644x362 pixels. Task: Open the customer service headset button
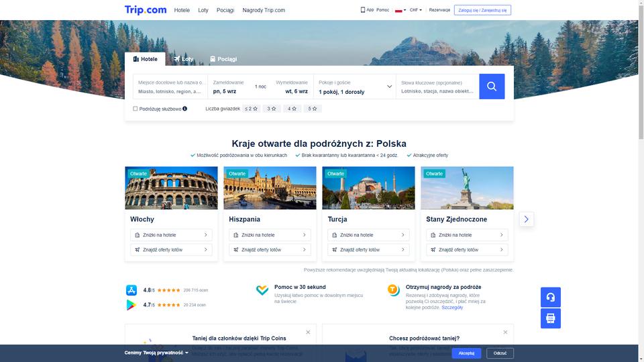(x=550, y=297)
